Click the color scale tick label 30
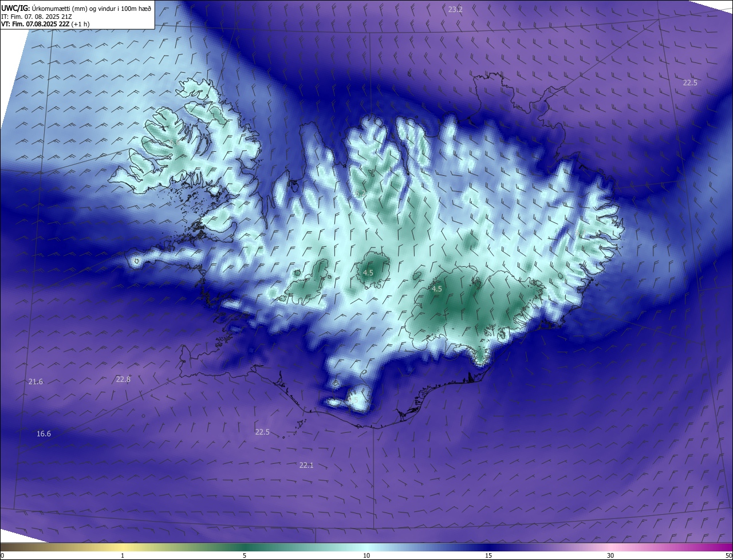This screenshot has width=733, height=560. click(610, 555)
